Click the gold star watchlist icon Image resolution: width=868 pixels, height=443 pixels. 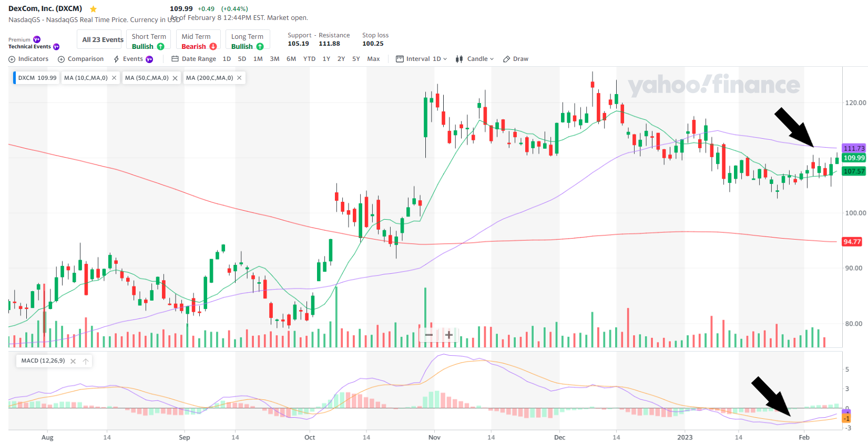click(x=93, y=9)
